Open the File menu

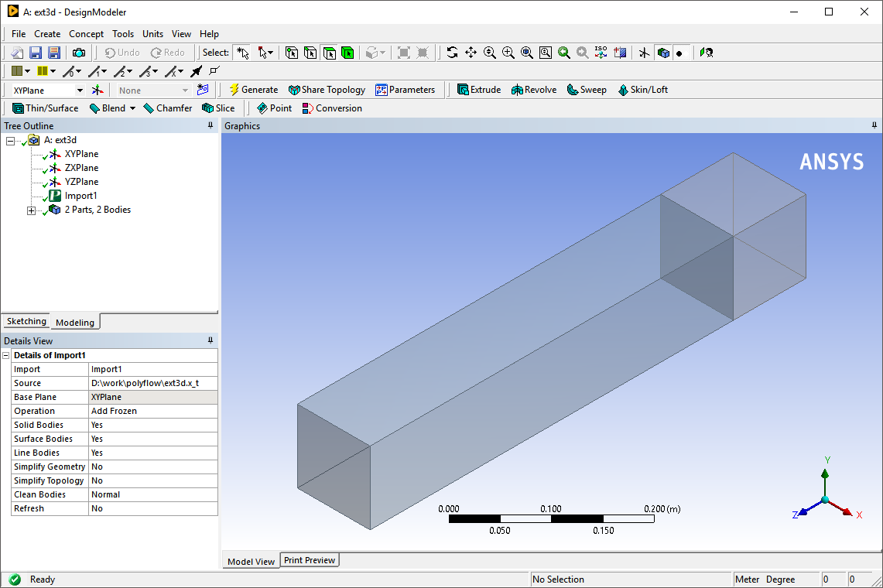pos(19,34)
